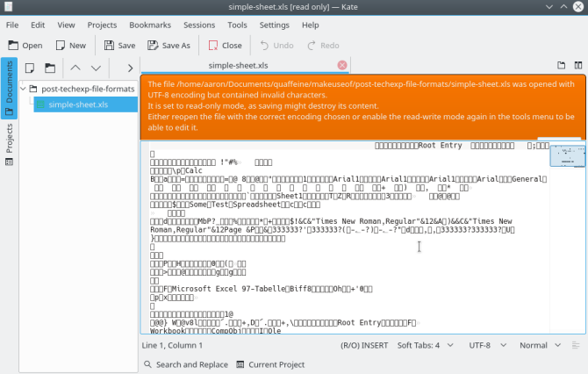The height and width of the screenshot is (374, 588).
Task: Click the Undo toolbar button
Action: [x=276, y=46]
